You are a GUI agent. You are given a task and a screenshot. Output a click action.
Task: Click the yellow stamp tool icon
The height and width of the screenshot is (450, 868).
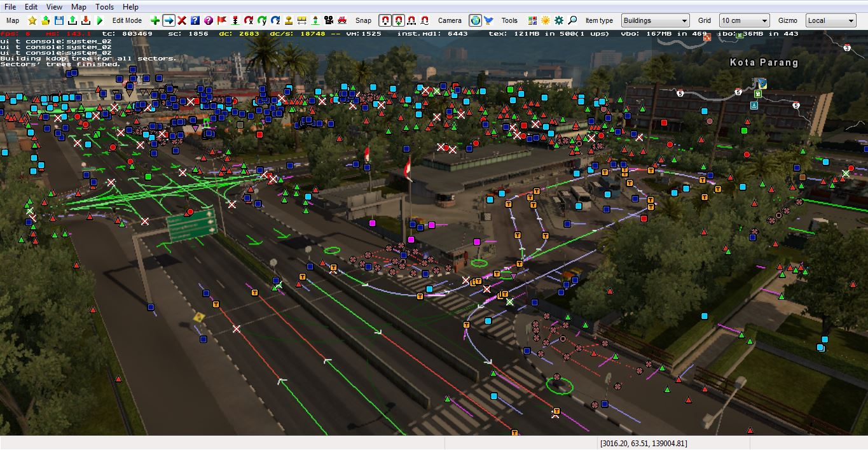(x=289, y=20)
